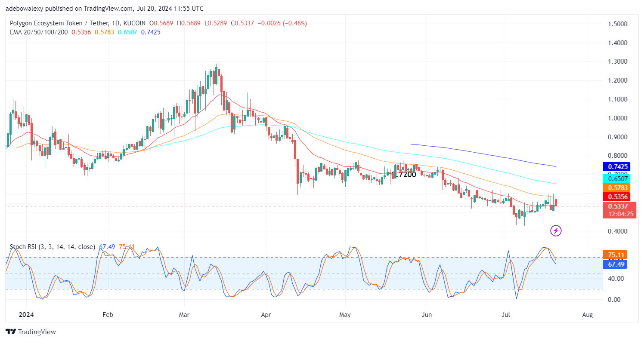Click the May label on time axis

tap(346, 315)
